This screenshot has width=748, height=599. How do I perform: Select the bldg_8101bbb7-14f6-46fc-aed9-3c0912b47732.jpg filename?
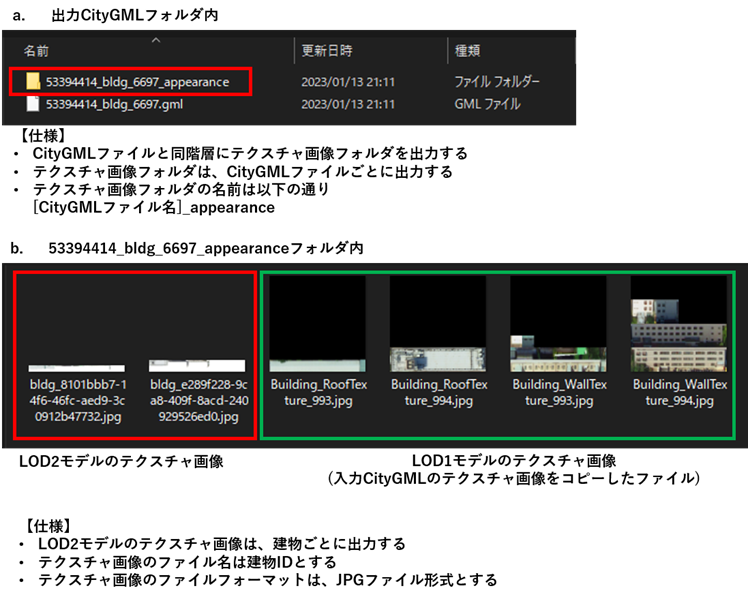click(x=78, y=401)
